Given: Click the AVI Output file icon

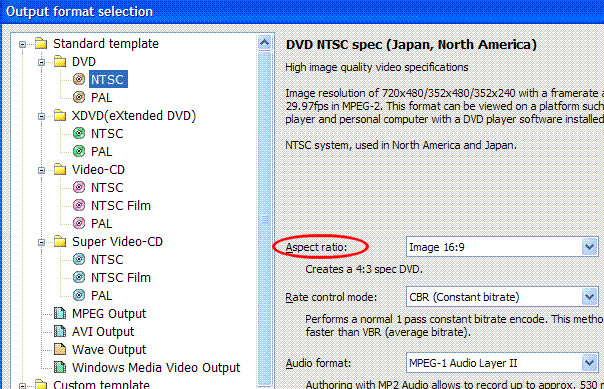Looking at the screenshot, I should pyautogui.click(x=60, y=331).
